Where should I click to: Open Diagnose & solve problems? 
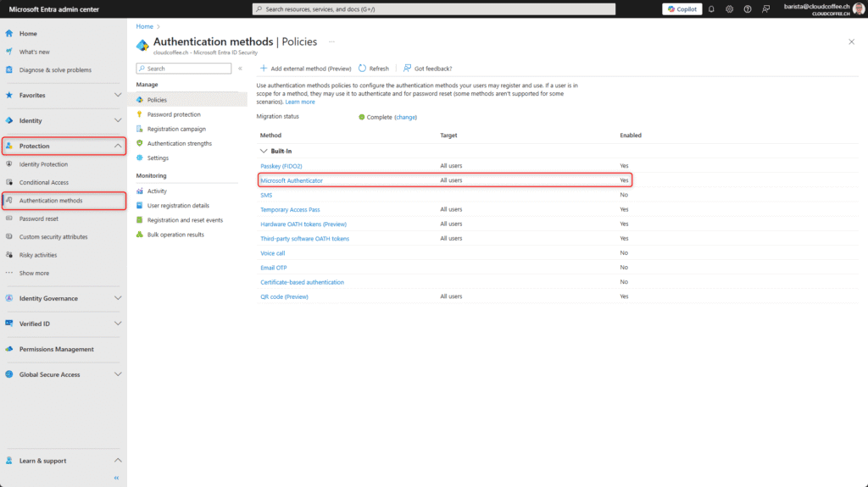(x=55, y=70)
